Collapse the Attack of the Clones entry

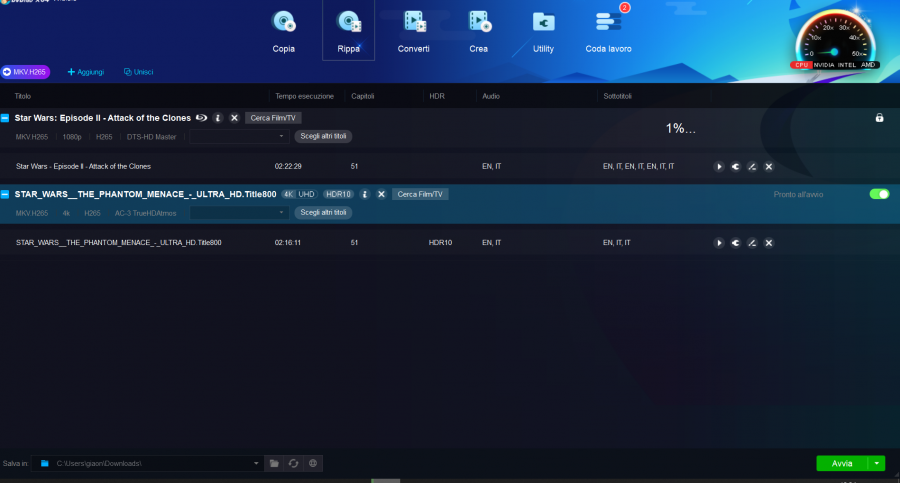pos(5,118)
